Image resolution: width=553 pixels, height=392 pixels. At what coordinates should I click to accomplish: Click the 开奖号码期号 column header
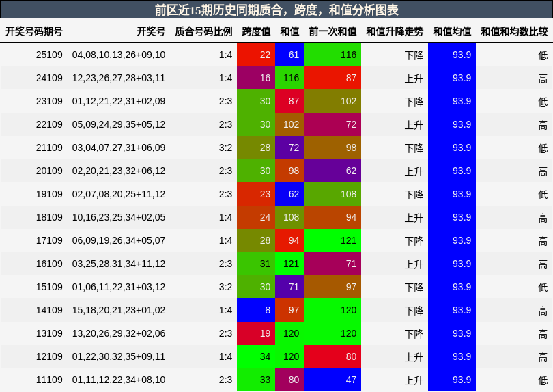(x=34, y=31)
